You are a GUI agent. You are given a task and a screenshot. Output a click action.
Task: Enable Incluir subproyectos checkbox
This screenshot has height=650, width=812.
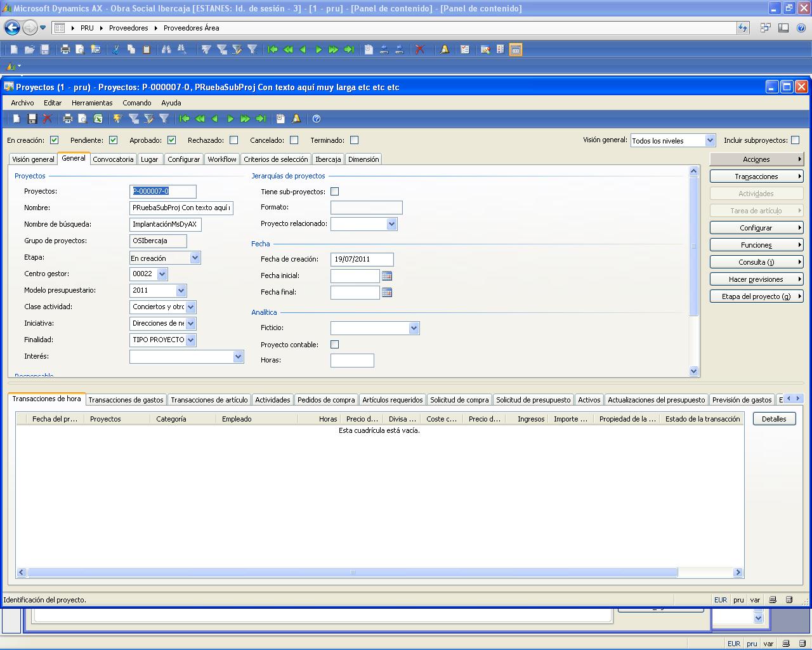coord(795,140)
